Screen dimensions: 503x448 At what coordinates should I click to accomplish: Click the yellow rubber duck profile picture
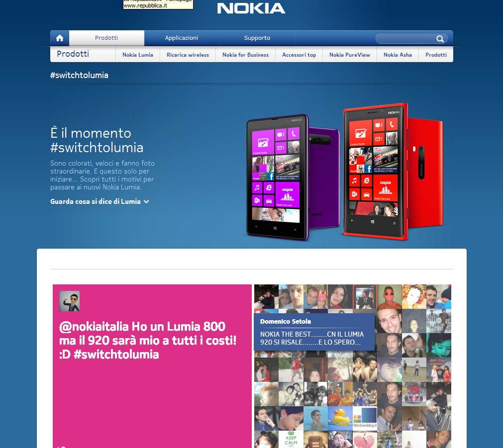pyautogui.click(x=340, y=418)
